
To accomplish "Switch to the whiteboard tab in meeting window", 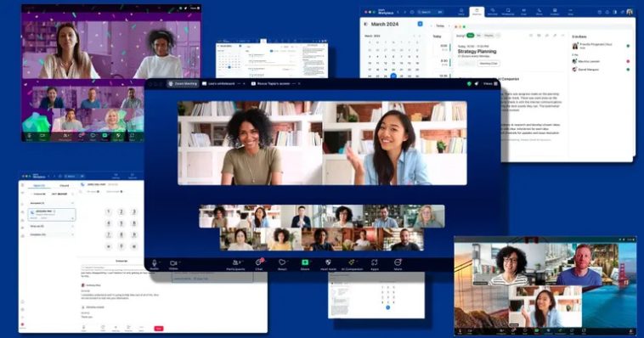I will point(222,84).
